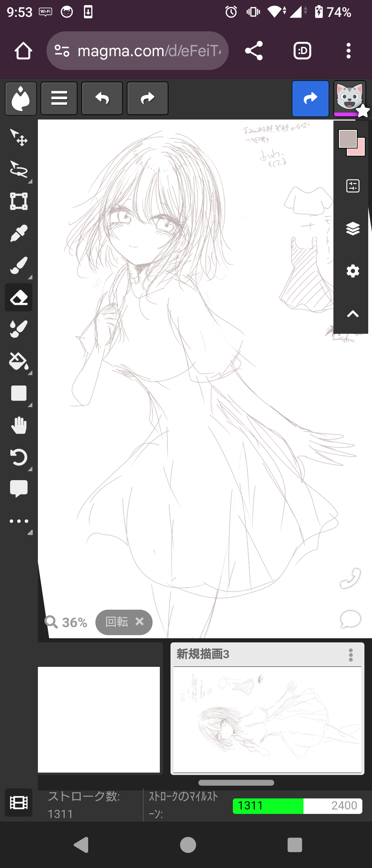The image size is (372, 868).
Task: Select the Hand pan tool
Action: [x=19, y=425]
